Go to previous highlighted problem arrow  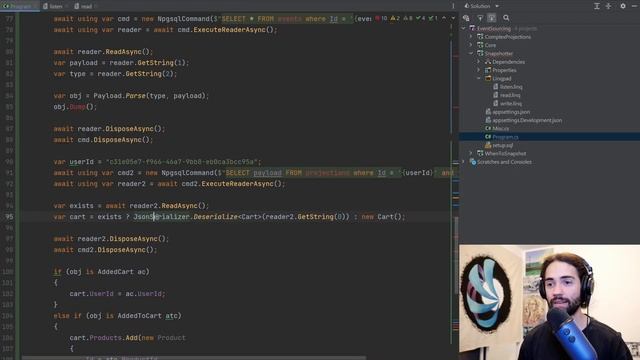click(x=444, y=18)
